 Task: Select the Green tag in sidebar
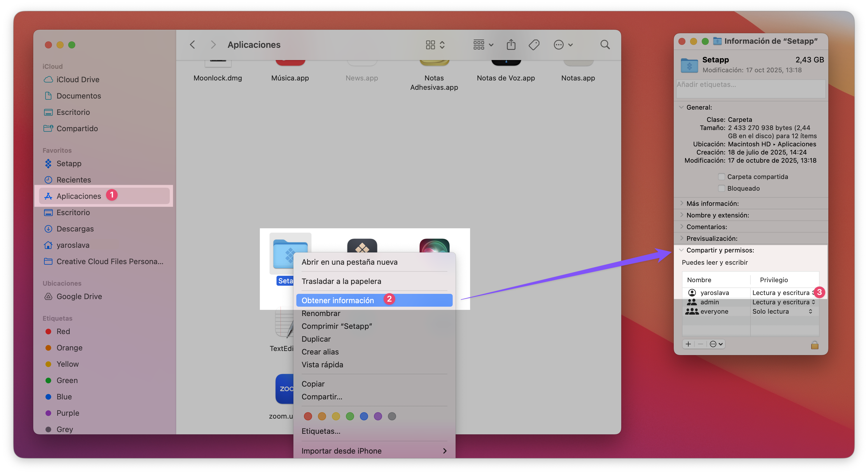(104, 380)
